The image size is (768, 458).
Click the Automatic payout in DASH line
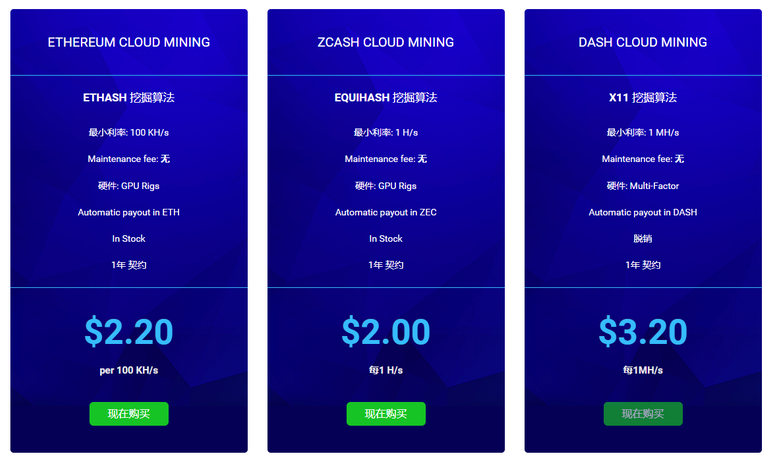[643, 212]
